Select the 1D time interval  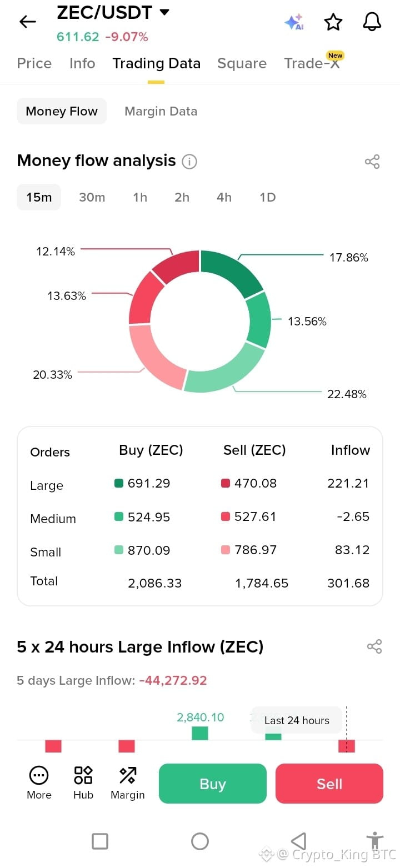268,197
